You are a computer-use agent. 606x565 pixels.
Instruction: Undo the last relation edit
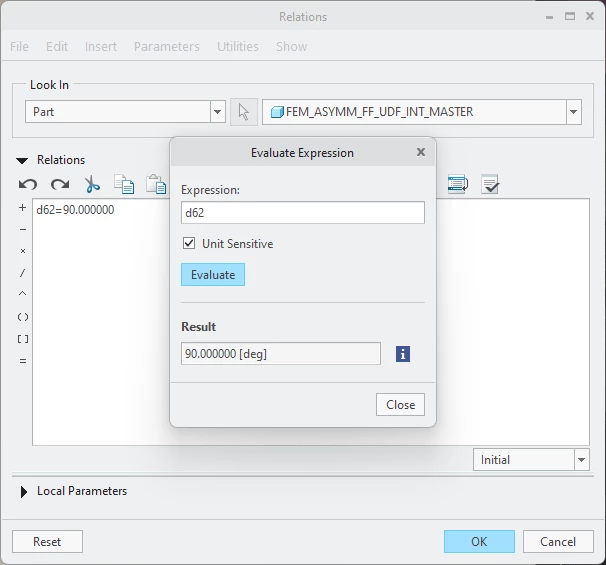point(28,184)
